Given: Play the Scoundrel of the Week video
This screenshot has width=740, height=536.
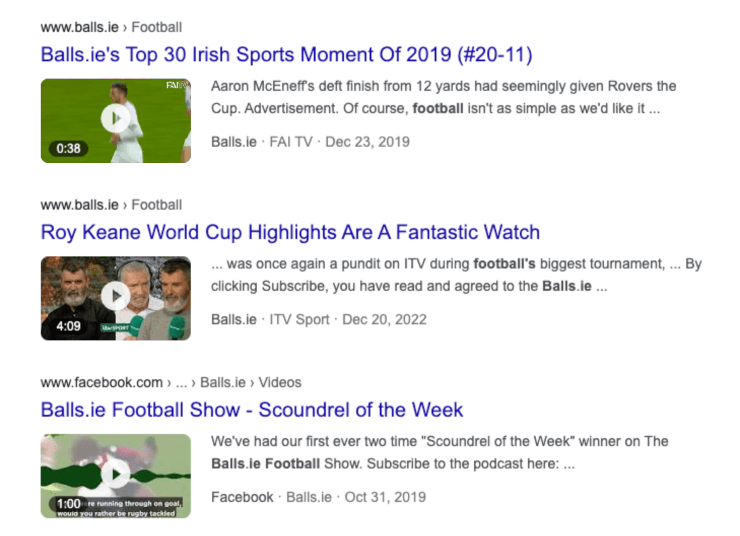Looking at the screenshot, I should [116, 476].
